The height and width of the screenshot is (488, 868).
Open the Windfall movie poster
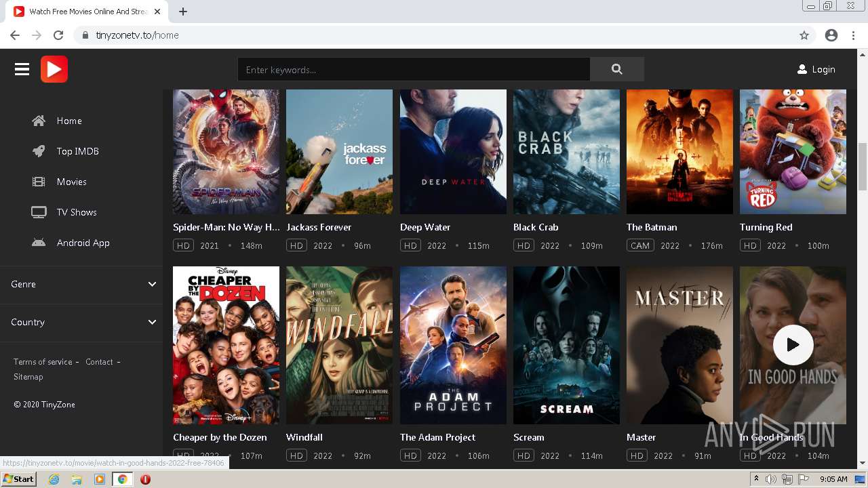pos(339,345)
